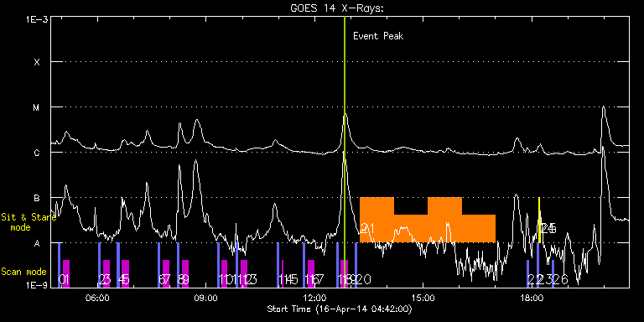
Task: Click the blue bar numbered 4
Action: 118,265
